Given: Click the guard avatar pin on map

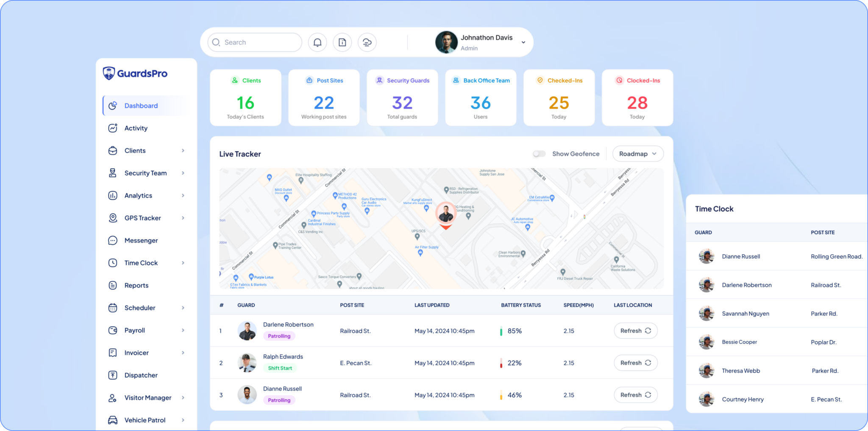Looking at the screenshot, I should [x=445, y=214].
